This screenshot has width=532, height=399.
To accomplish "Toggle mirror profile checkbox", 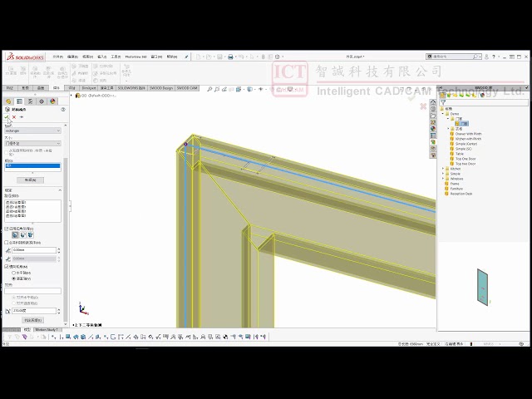I will point(7,267).
